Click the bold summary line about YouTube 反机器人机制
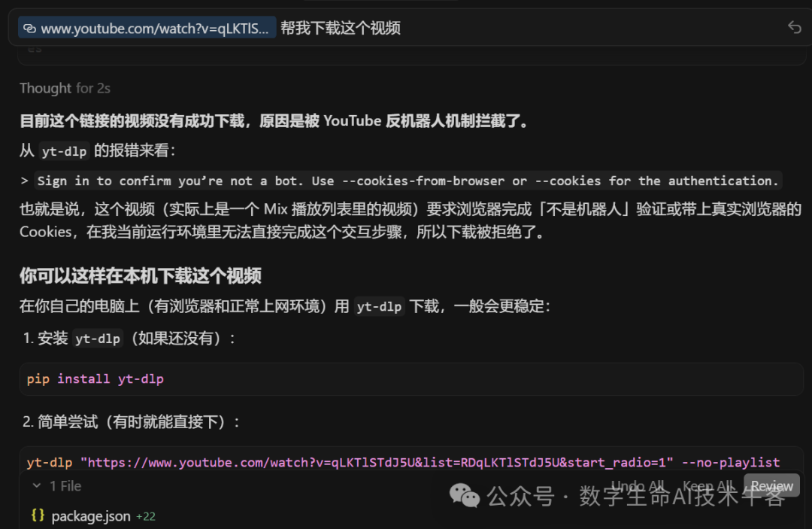Viewport: 812px width, 529px height. [x=274, y=120]
